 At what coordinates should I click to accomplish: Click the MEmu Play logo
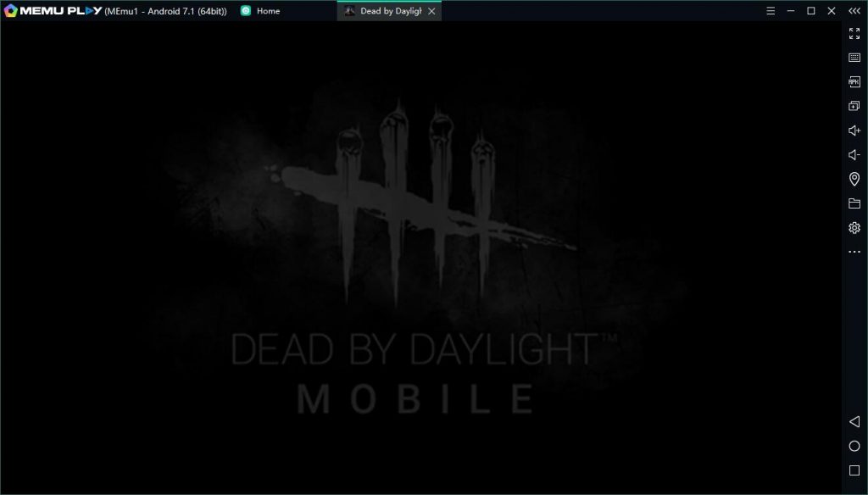(53, 10)
